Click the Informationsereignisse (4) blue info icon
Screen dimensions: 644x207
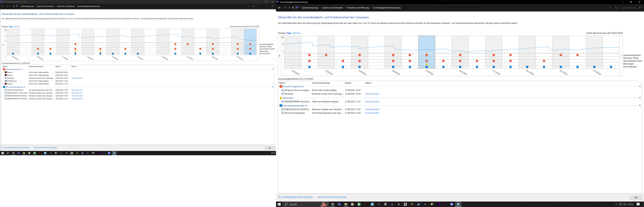[4, 87]
